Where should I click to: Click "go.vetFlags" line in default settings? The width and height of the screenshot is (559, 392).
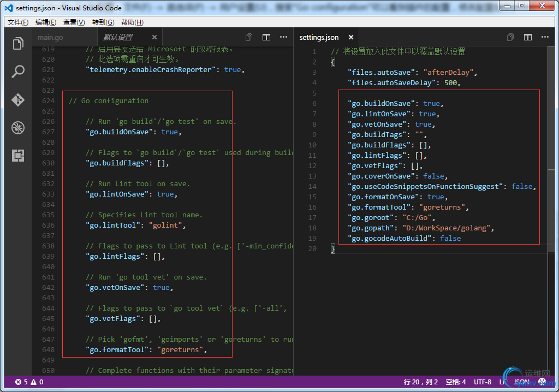pos(123,319)
